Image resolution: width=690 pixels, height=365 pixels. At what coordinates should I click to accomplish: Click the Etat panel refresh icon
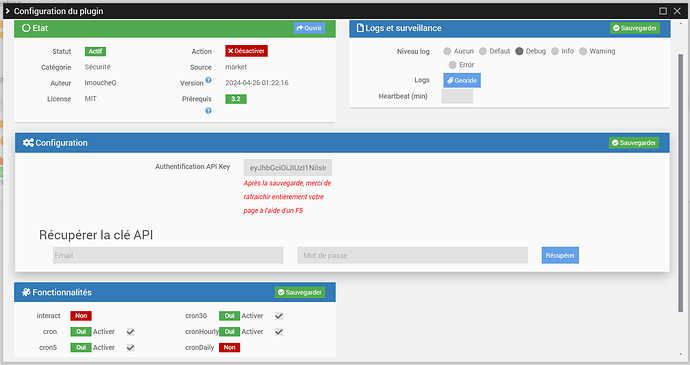(x=26, y=28)
